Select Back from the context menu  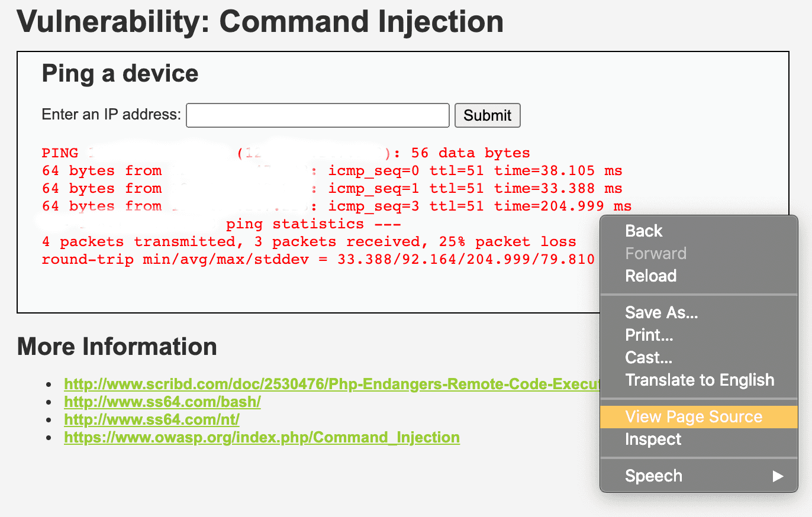coord(643,231)
